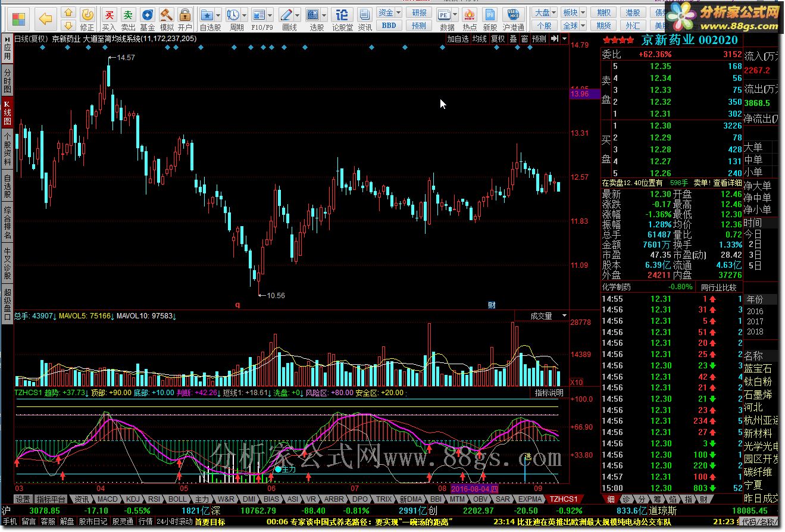This screenshot has width=785, height=532.
Task: Open the 模拟 simulation gavel icon
Action: click(167, 18)
